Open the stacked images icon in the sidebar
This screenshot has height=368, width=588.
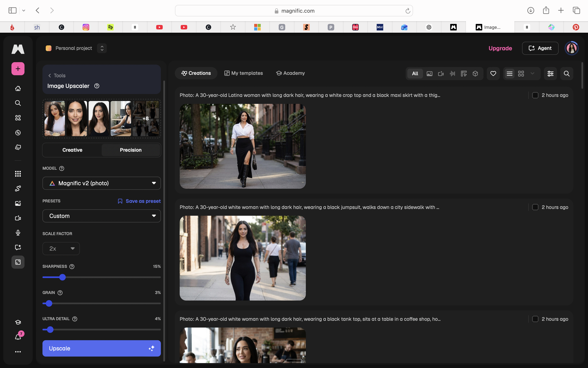18,147
